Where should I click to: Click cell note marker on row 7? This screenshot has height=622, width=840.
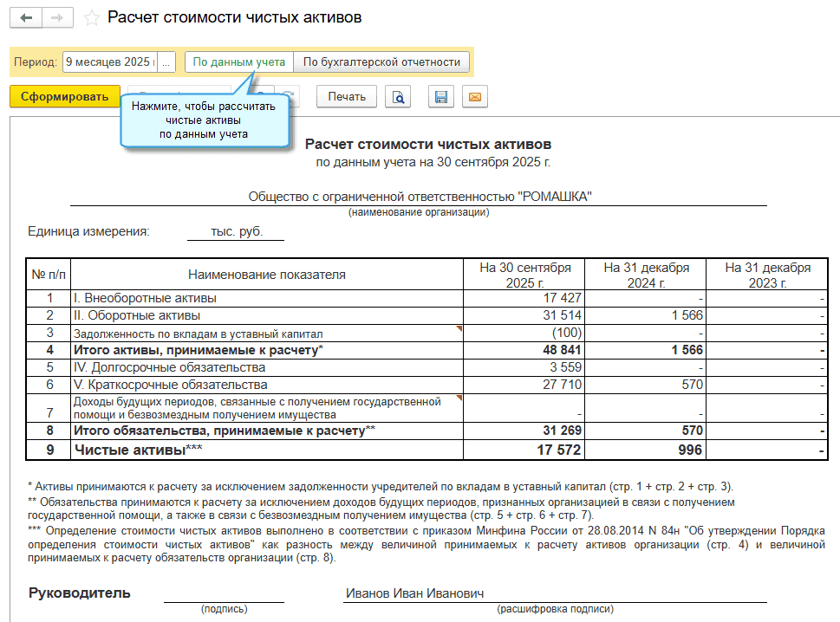coord(459,398)
